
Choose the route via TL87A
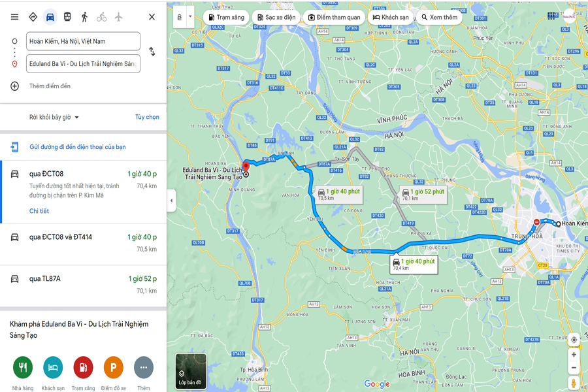pos(83,285)
